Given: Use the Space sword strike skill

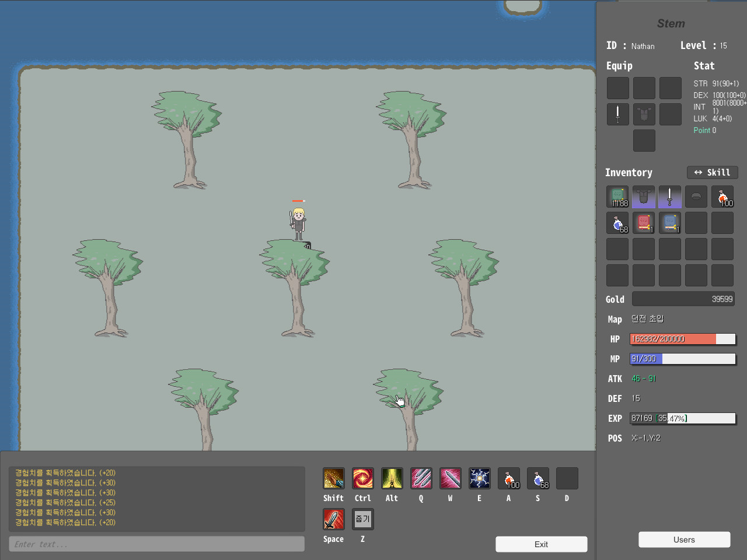Looking at the screenshot, I should (333, 519).
